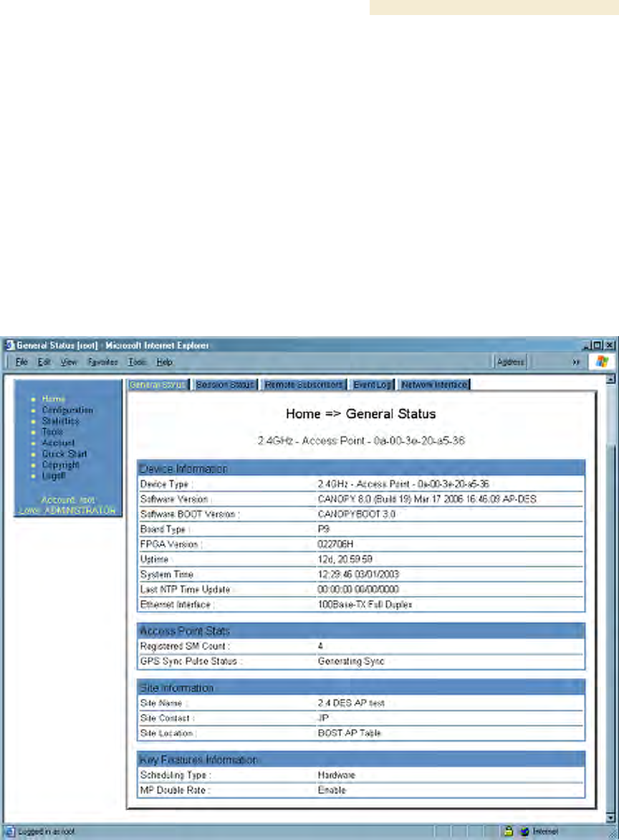Click the Level: ADMINISTRATOR sidebar text
Image resolution: width=619 pixels, height=840 pixels.
click(x=67, y=510)
